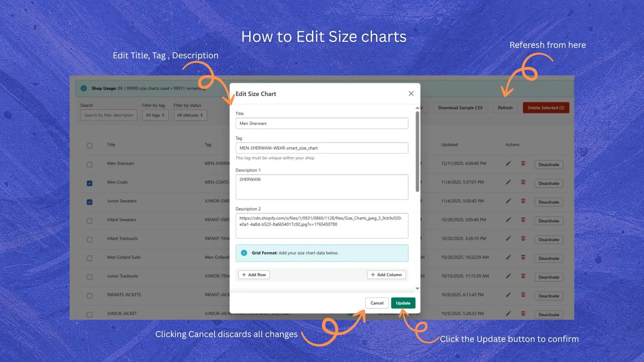Close the Edit Size Chart modal
Screen dimensions: 644x362
[x=411, y=93]
